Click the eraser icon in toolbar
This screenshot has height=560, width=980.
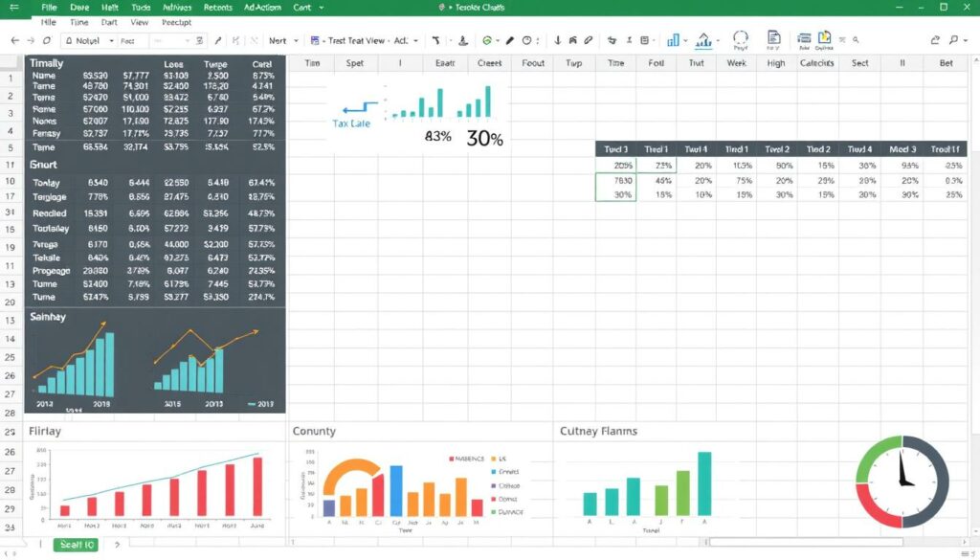click(x=589, y=40)
